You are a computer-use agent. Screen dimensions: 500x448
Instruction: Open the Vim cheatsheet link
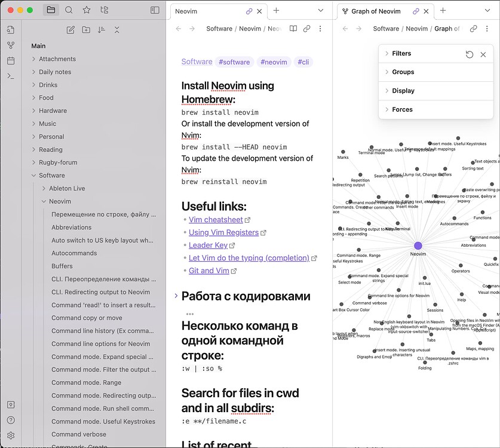coord(216,219)
